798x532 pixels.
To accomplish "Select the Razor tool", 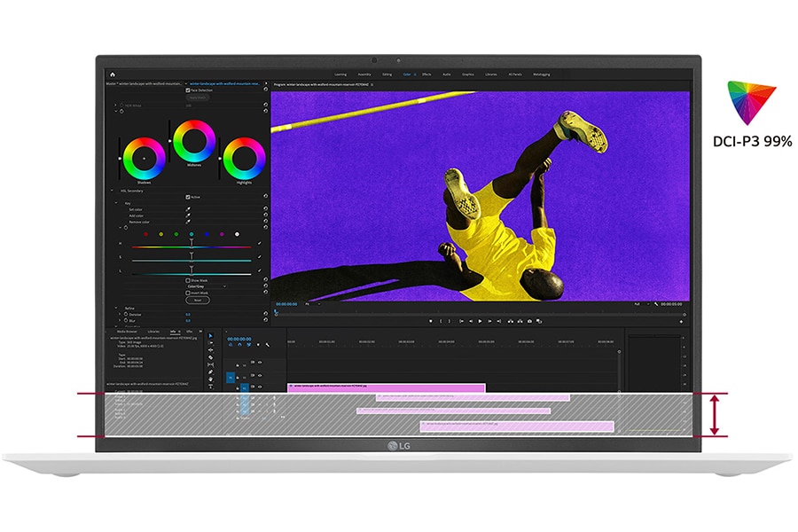I will pyautogui.click(x=210, y=357).
